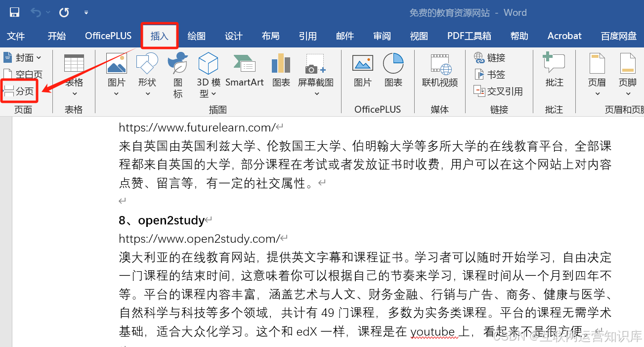This screenshot has width=644, height=347.
Task: Switch to the 开始 tab
Action: point(57,36)
